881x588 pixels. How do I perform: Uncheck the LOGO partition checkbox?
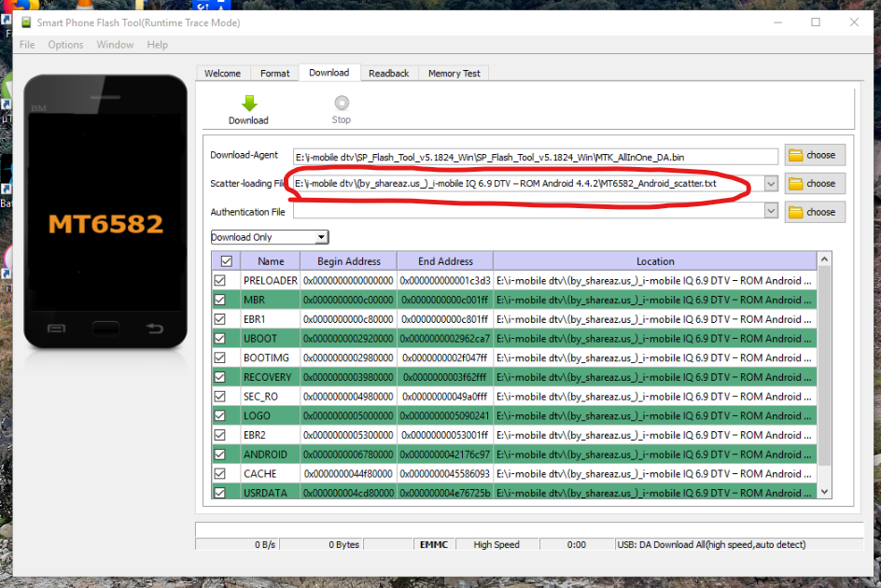click(x=219, y=416)
